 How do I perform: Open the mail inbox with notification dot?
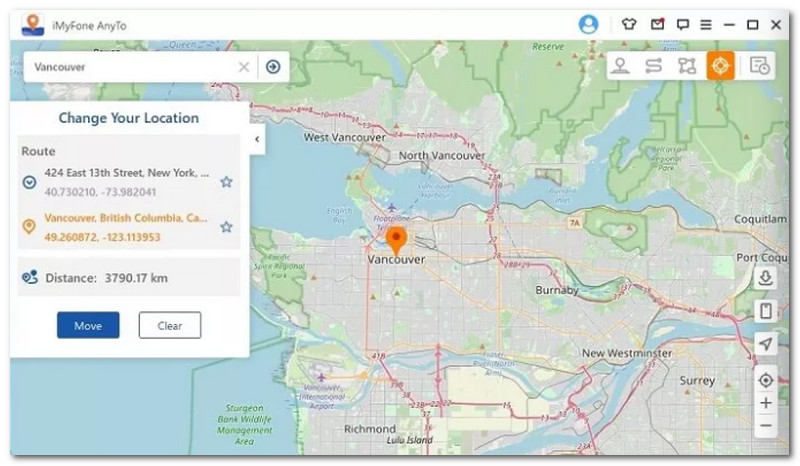pyautogui.click(x=657, y=24)
